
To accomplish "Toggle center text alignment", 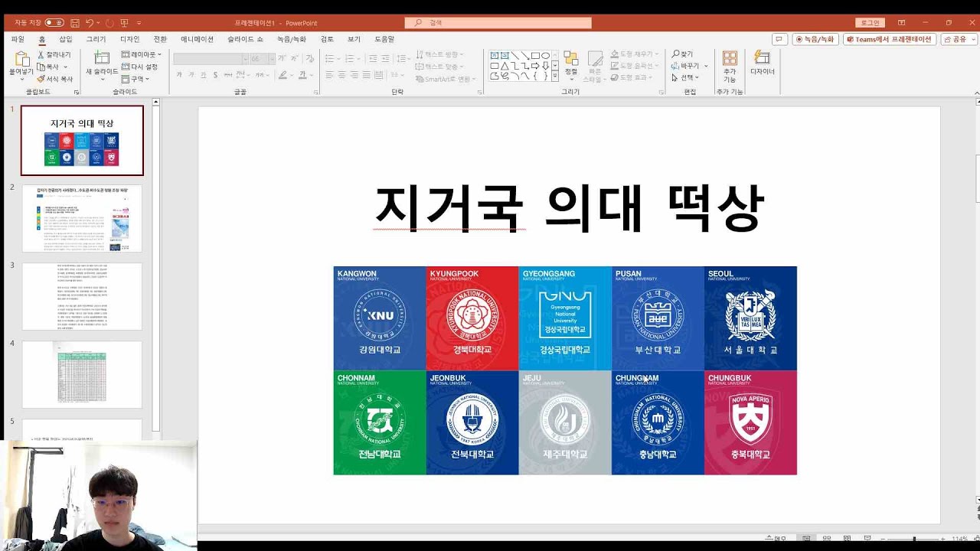I will 341,75.
